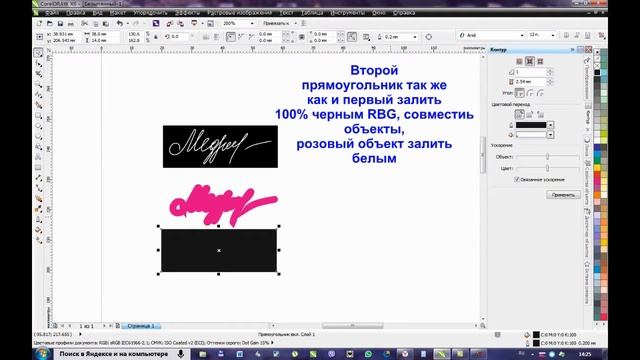Open the application launcher dropdown arrow
The image size is (640, 360).
point(202,24)
